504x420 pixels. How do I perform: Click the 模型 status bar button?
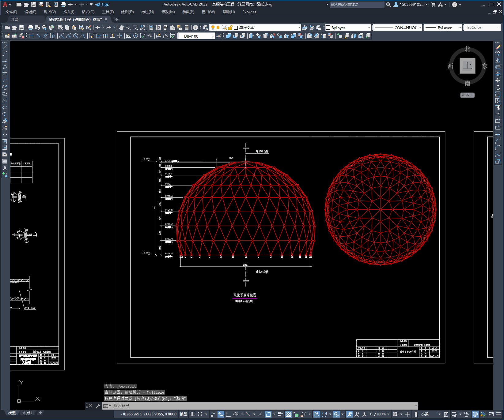click(184, 414)
